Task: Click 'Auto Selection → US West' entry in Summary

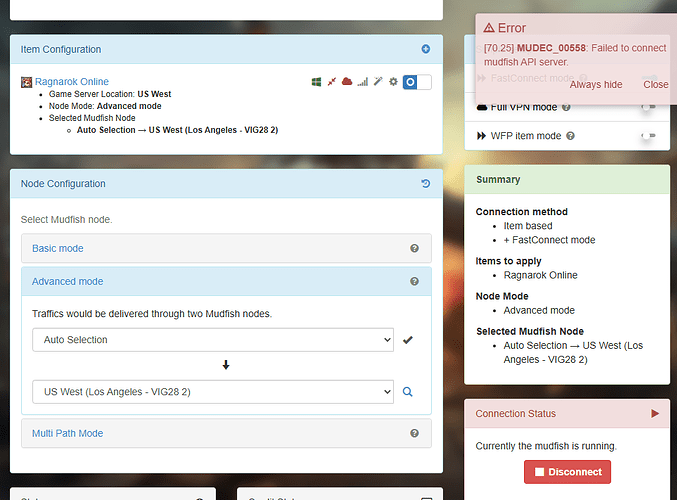Action: pyautogui.click(x=573, y=352)
